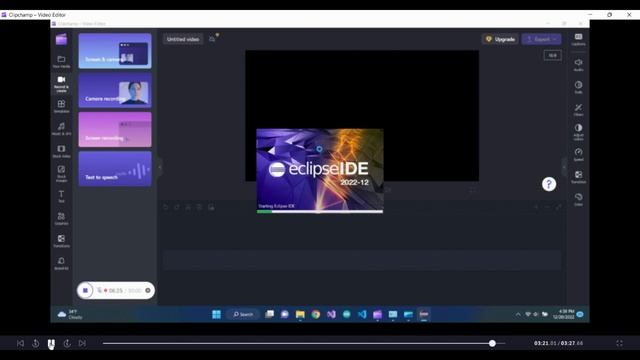Screen dimensions: 640x360
Task: Stop the screen recording in progress
Action: (85, 291)
